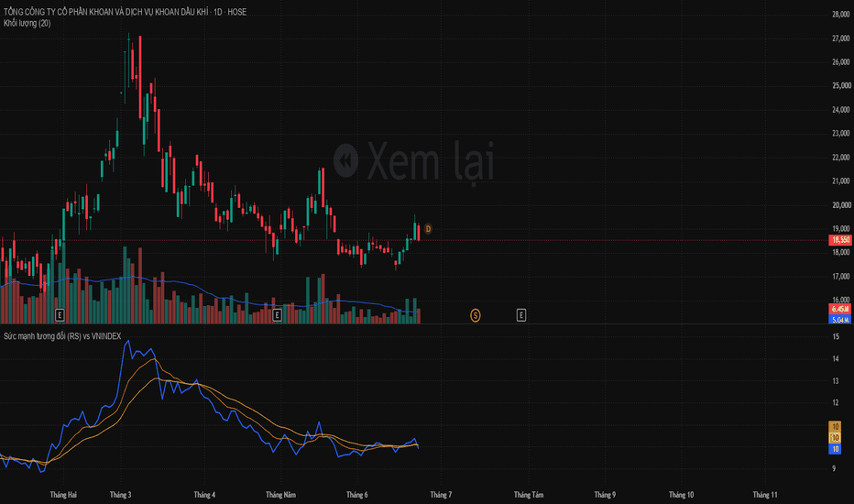Click the 27,000 price axis label
The image size is (854, 504).
[x=841, y=38]
